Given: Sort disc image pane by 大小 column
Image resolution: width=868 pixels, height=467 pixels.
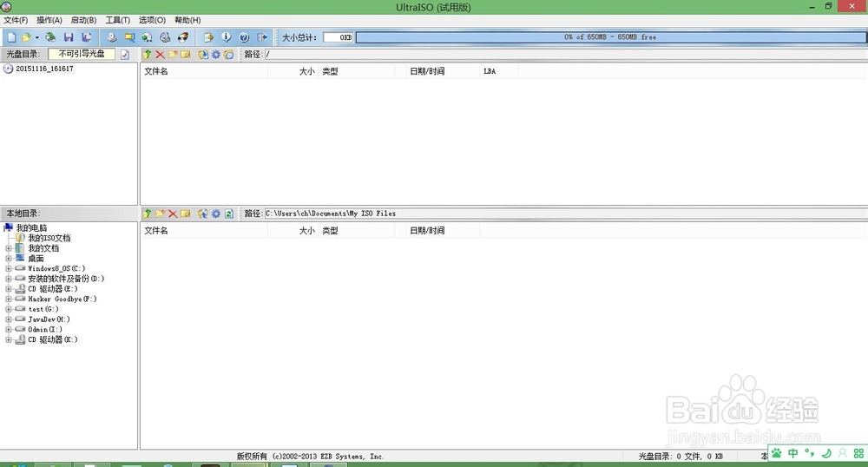Looking at the screenshot, I should click(293, 71).
